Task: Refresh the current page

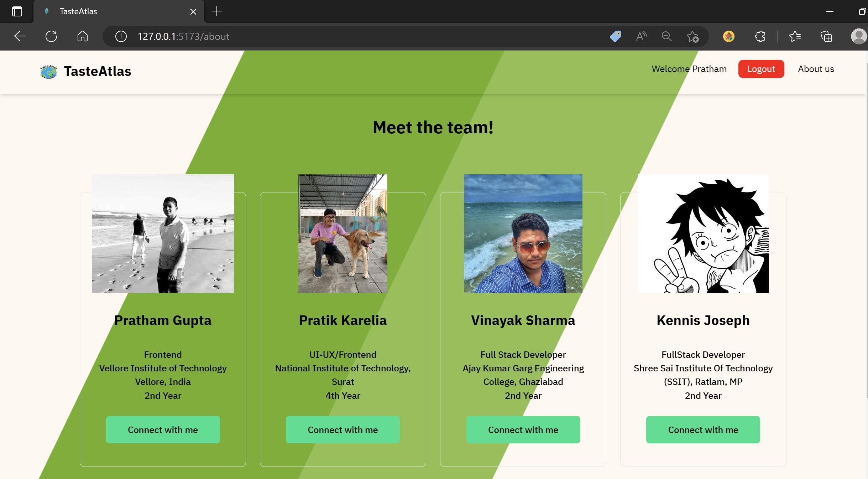Action: [51, 36]
